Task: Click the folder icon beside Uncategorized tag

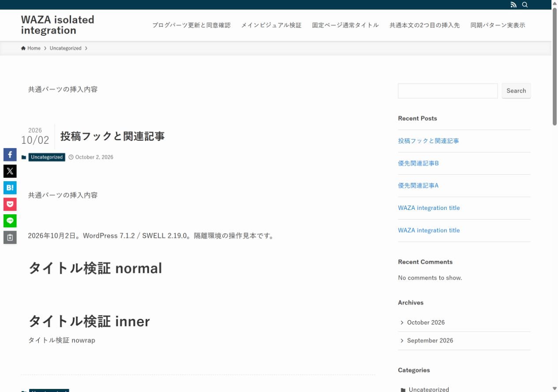Action: pyautogui.click(x=24, y=157)
